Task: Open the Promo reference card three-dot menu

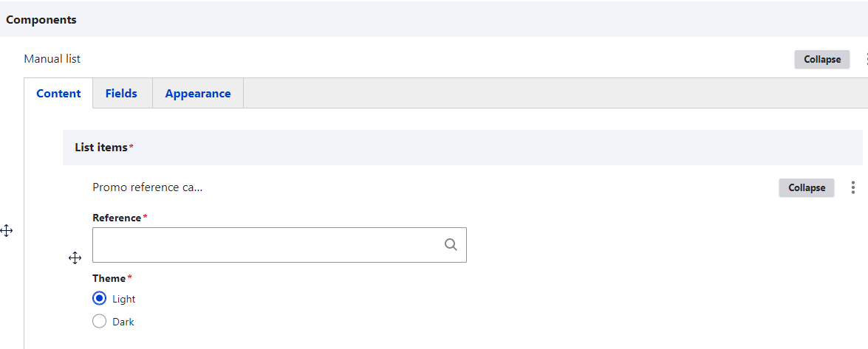Action: click(853, 187)
